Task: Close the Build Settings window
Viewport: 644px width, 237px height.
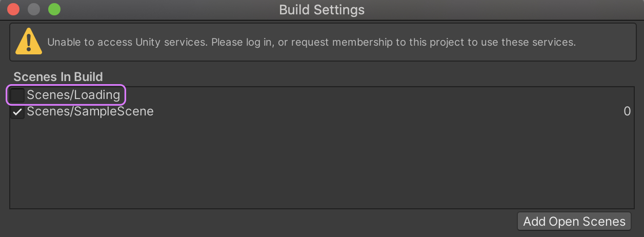Action: coord(13,9)
